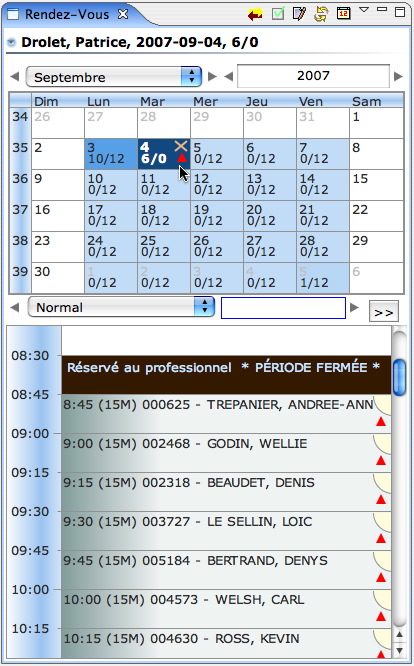Open the view menu triangle in toolbar

tap(364, 9)
